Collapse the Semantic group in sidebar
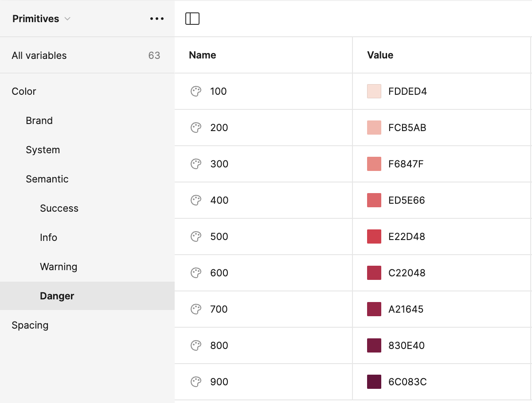The width and height of the screenshot is (532, 403). click(47, 179)
